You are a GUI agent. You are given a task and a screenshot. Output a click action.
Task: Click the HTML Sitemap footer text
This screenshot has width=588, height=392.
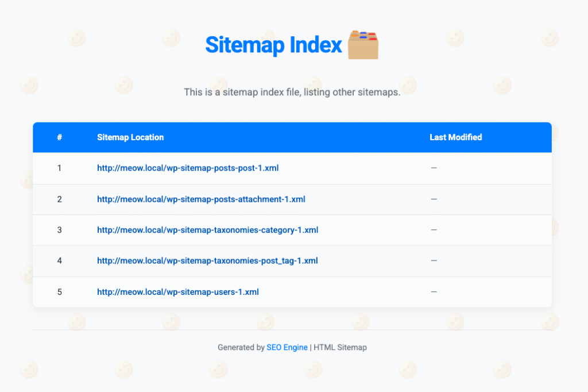tap(340, 348)
